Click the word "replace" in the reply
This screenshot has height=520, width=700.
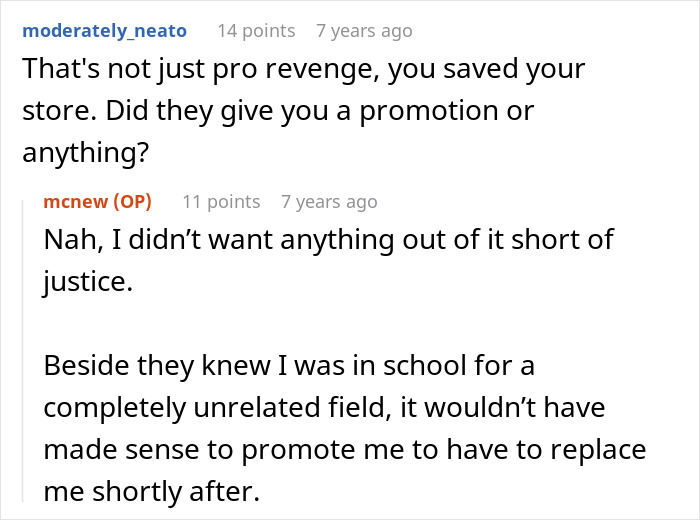pyautogui.click(x=598, y=449)
